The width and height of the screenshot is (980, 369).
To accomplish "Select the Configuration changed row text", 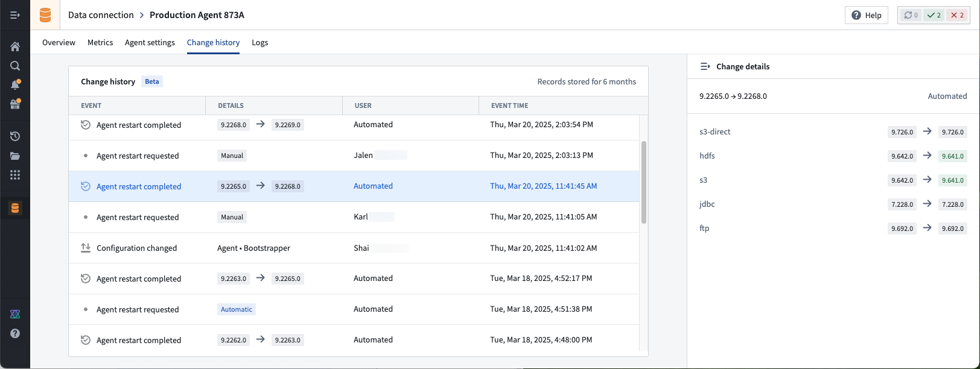I will pos(137,248).
